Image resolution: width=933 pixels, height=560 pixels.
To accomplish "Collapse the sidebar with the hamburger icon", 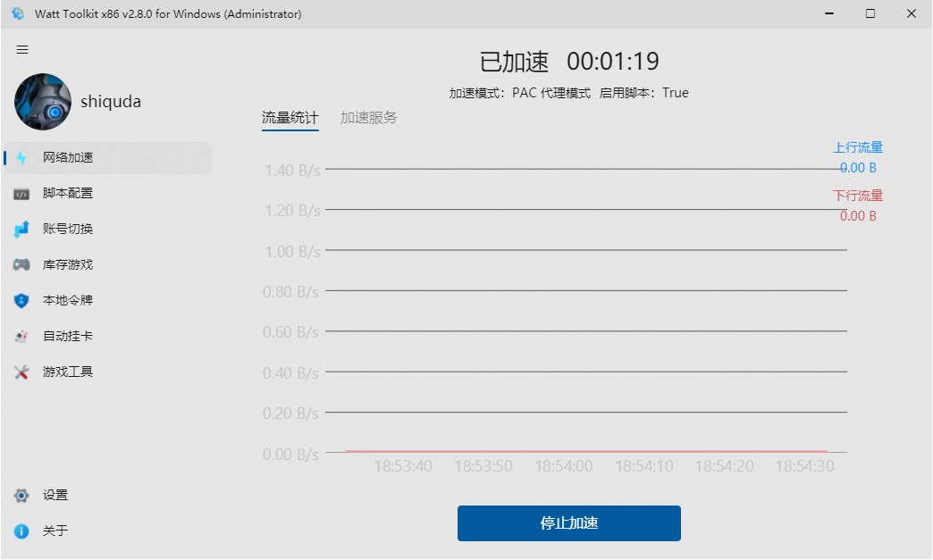I will (x=22, y=49).
